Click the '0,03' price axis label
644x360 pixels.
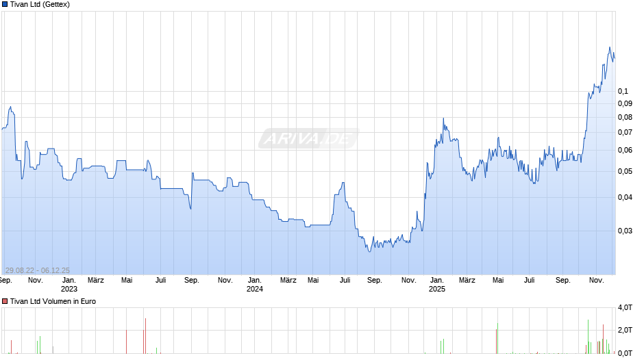(625, 231)
